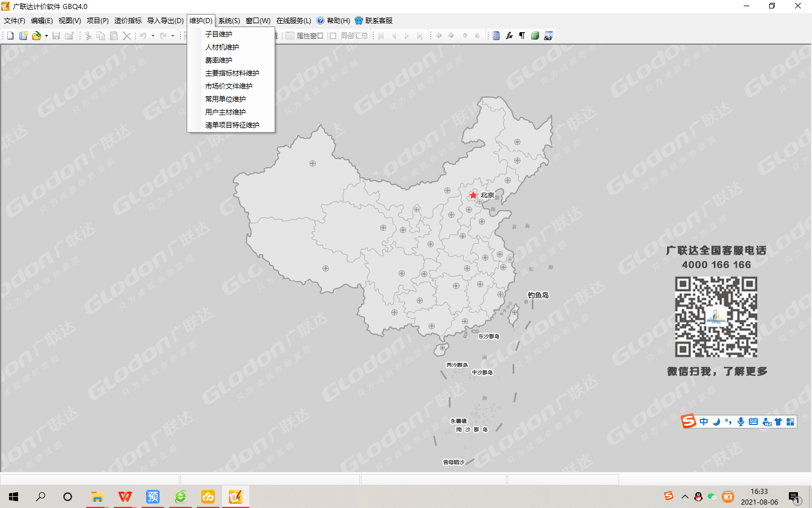
Task: Click the Undo arrow icon
Action: pos(143,36)
